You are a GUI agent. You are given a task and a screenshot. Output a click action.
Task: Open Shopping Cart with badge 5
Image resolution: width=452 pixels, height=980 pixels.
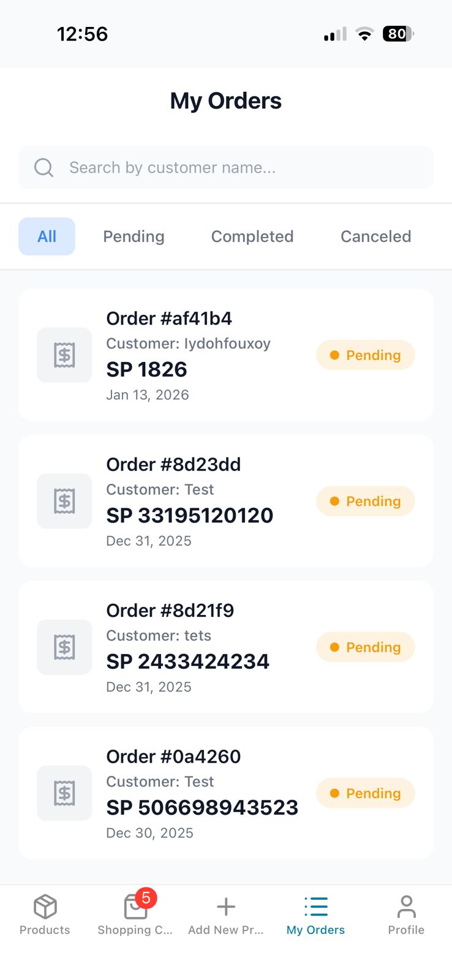click(135, 907)
